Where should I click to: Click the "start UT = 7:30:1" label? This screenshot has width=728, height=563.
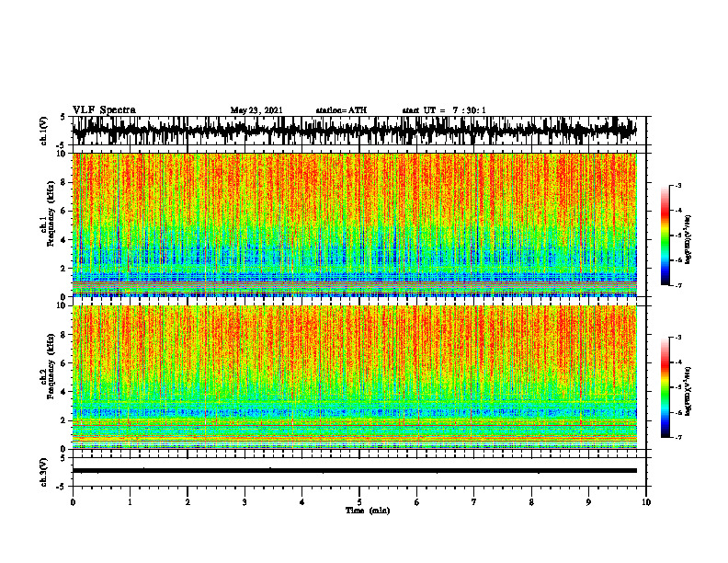point(444,110)
